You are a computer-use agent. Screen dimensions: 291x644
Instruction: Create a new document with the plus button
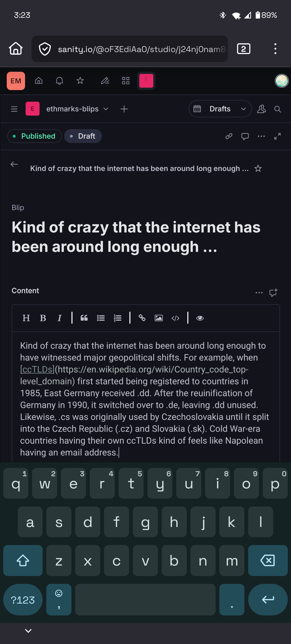click(x=124, y=109)
